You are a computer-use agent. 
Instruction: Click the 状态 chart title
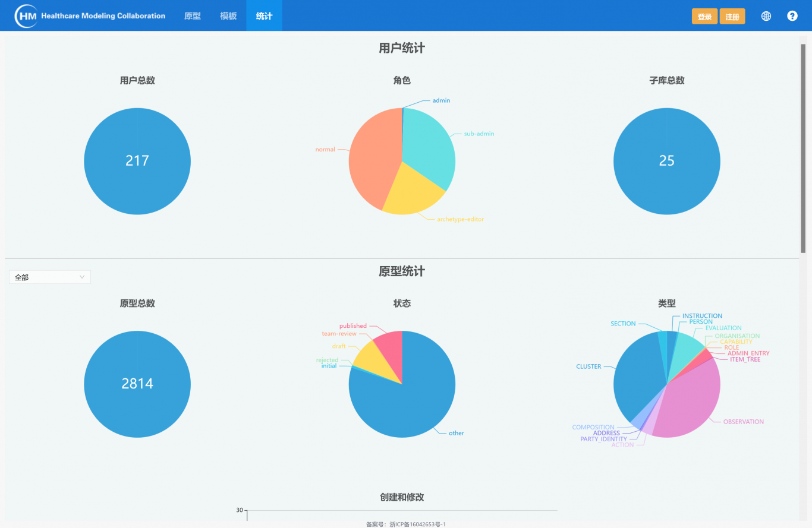[402, 303]
